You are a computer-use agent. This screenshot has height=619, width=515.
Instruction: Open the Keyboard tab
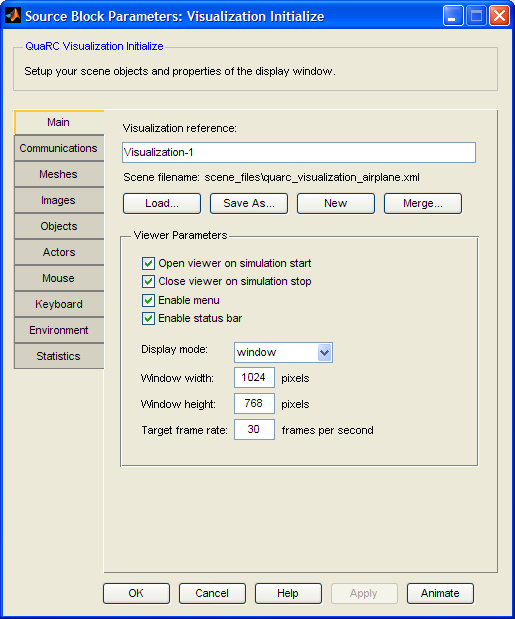(x=59, y=304)
